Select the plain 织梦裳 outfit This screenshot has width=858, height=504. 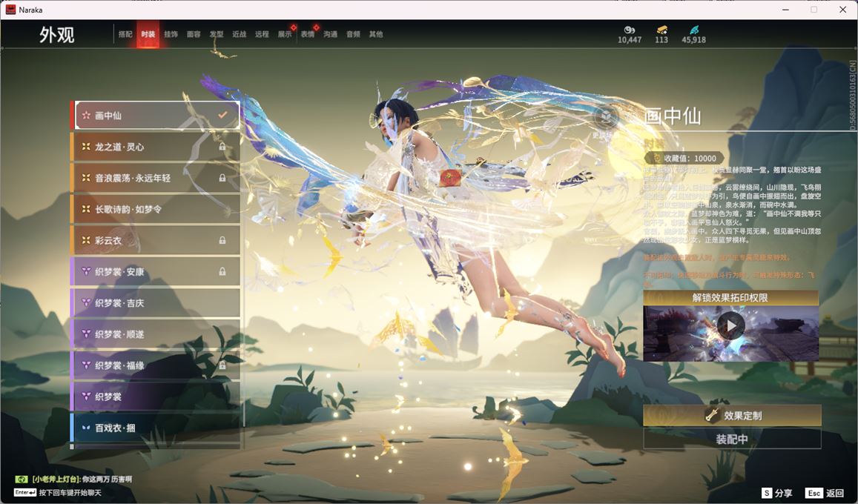point(156,397)
